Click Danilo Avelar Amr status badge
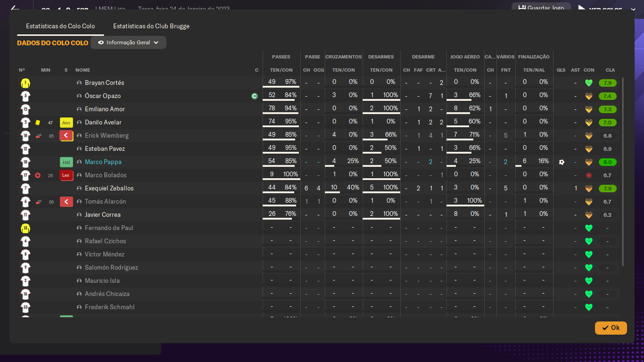644x362 pixels. (x=66, y=123)
